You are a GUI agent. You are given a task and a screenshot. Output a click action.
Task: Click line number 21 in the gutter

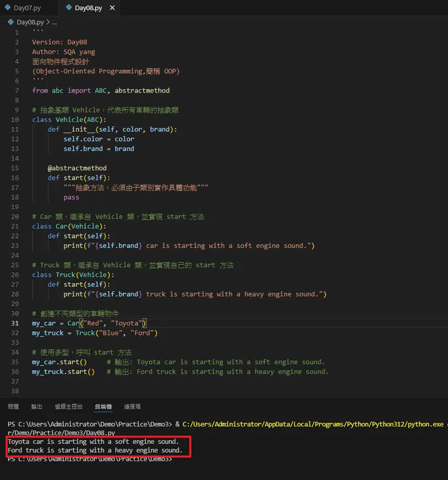point(15,226)
